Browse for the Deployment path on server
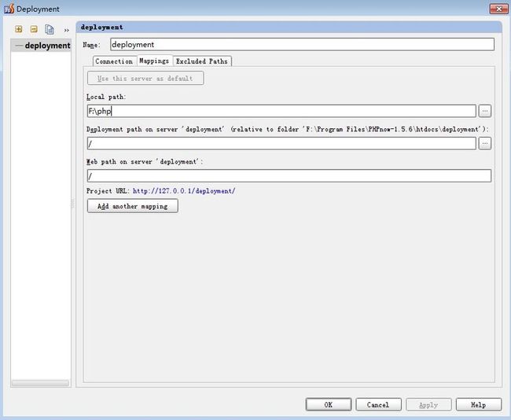511x420 pixels. [485, 143]
